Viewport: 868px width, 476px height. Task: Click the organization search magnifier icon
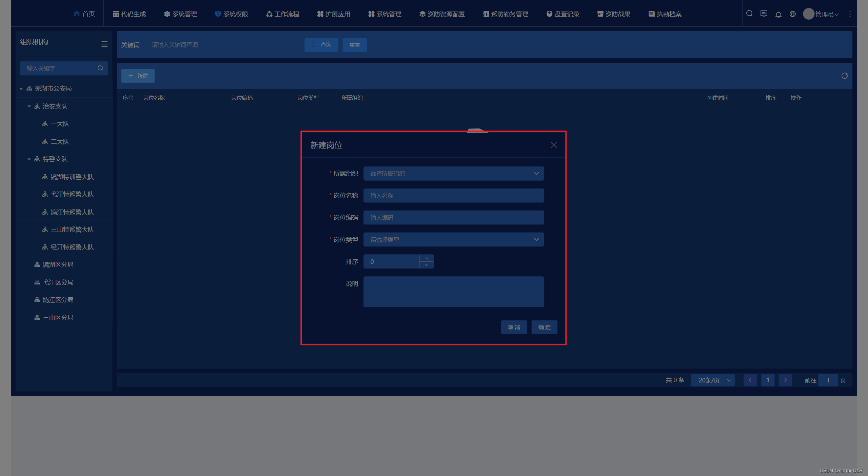[100, 68]
